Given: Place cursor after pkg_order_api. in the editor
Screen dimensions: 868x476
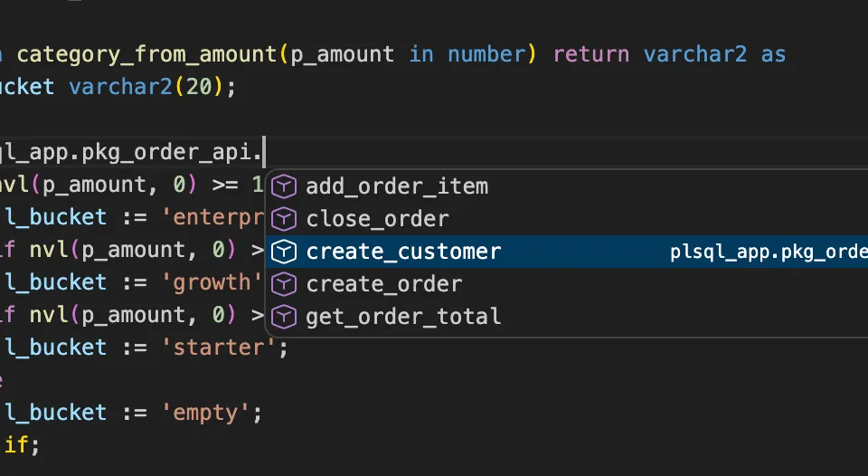Looking at the screenshot, I should [265, 152].
